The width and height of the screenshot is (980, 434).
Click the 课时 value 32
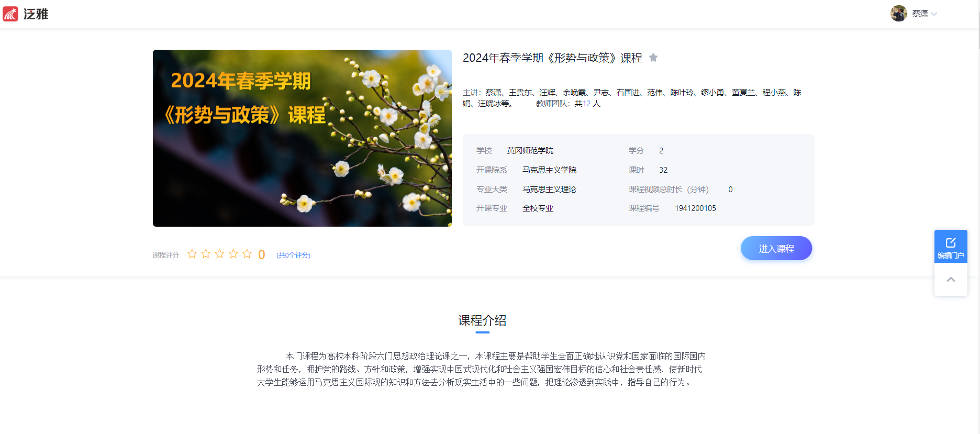(663, 170)
